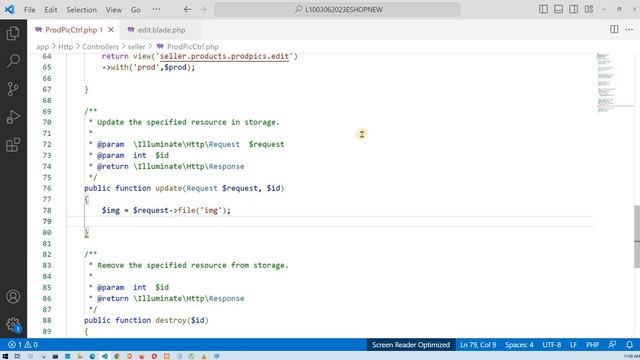The image size is (640, 360).
Task: Click $request->file('img') on line 78
Action: click(x=180, y=210)
